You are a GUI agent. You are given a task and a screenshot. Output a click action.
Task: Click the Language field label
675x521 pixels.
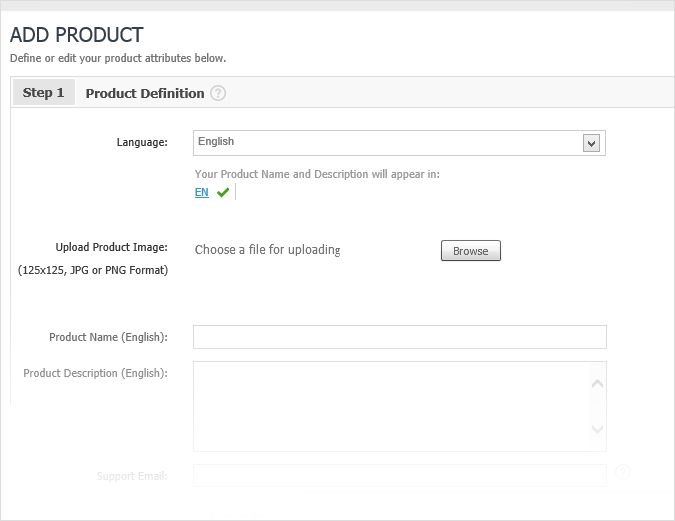pos(142,142)
